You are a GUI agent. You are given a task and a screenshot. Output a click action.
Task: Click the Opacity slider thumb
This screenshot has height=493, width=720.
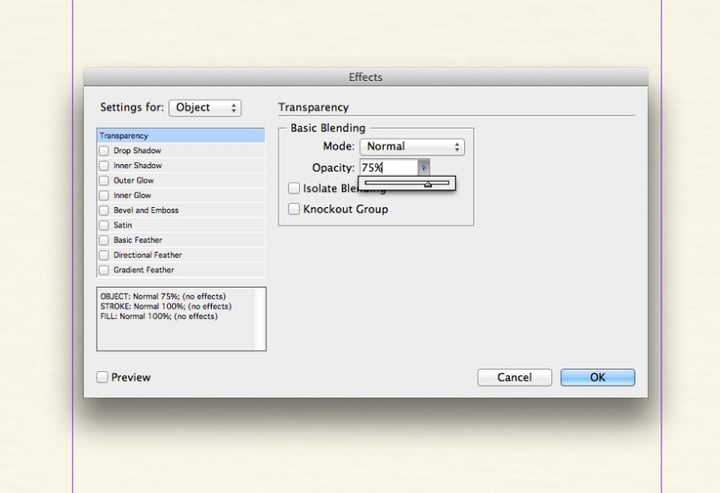pos(428,184)
